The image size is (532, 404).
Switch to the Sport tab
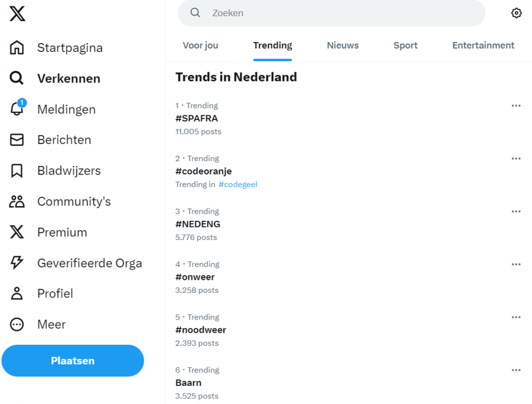pyautogui.click(x=405, y=45)
